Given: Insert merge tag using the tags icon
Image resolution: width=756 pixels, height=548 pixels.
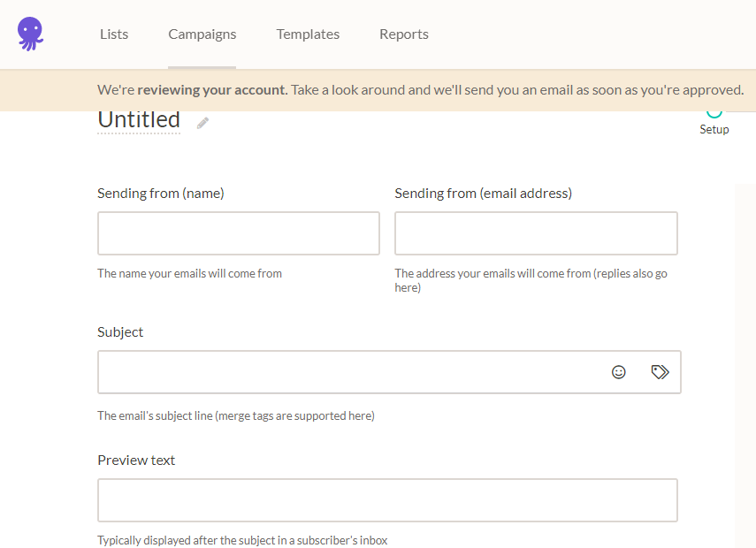Looking at the screenshot, I should click(x=660, y=372).
